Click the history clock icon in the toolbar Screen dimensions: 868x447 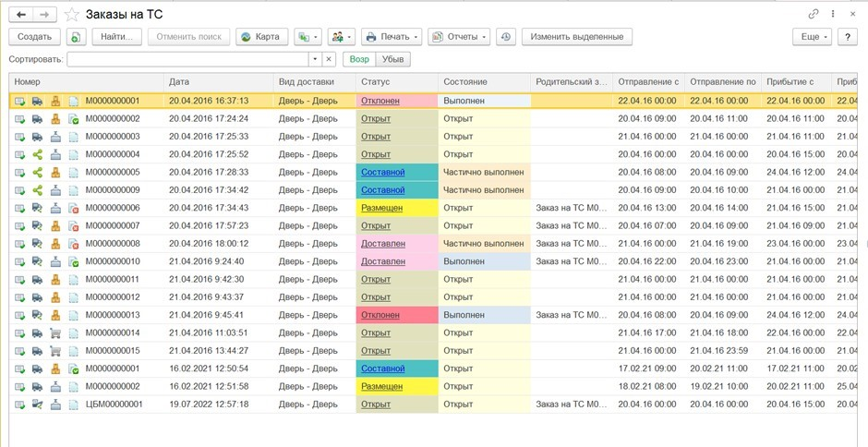[505, 37]
